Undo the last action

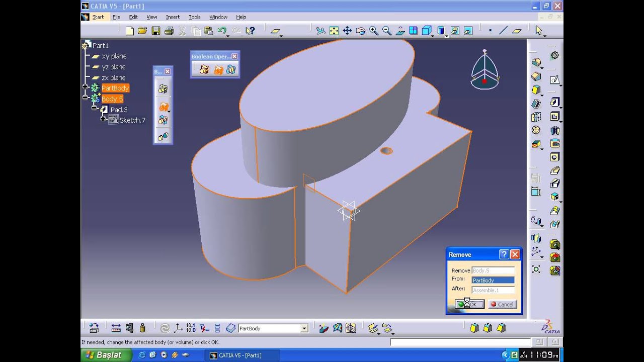pyautogui.click(x=222, y=31)
